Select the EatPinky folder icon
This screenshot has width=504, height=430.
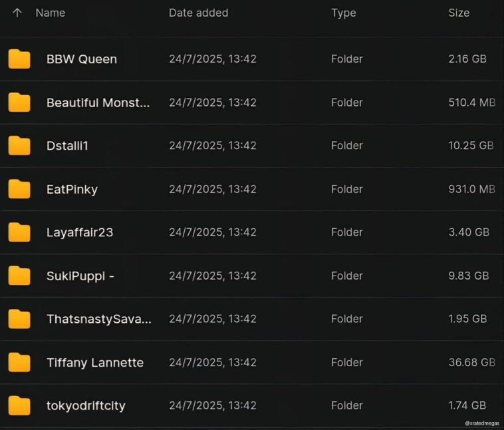[19, 189]
